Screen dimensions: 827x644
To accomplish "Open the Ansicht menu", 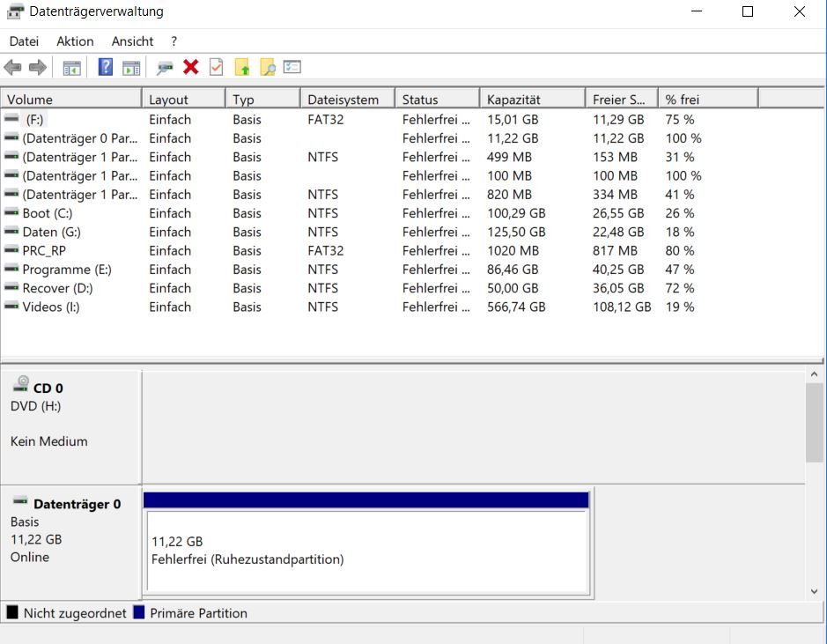I will point(132,41).
